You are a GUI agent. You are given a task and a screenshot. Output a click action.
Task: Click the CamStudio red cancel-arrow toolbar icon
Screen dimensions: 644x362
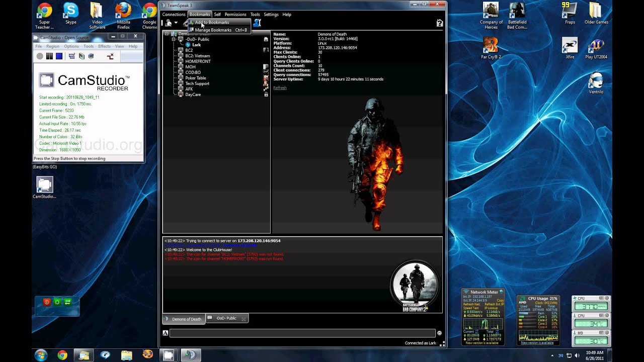[x=110, y=56]
